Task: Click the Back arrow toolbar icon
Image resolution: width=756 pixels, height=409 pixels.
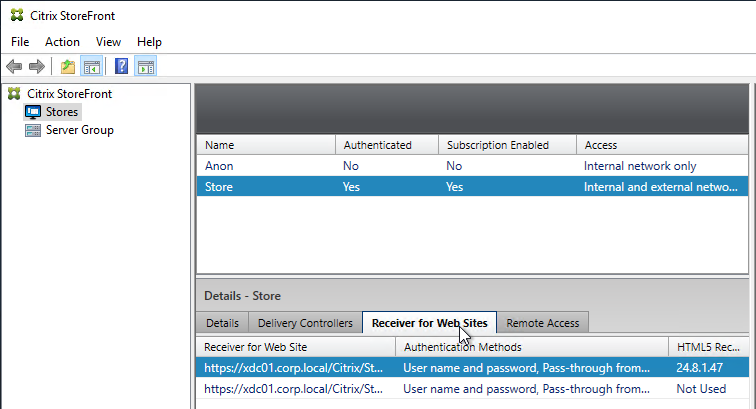Action: click(x=14, y=67)
